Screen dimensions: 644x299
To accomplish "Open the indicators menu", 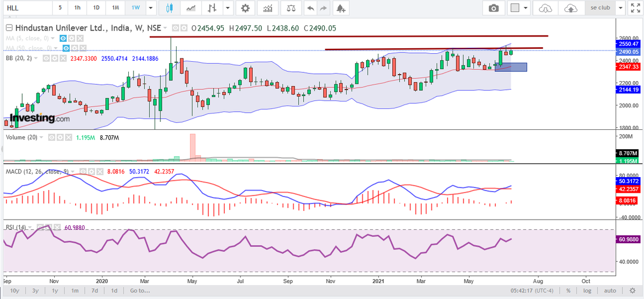I will click(x=267, y=8).
